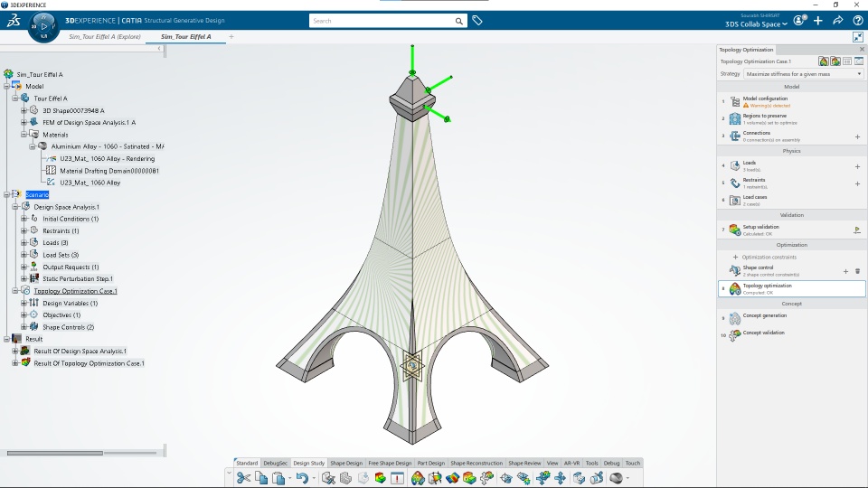This screenshot has width=868, height=488.
Task: Open the compass play button at top left
Action: click(x=43, y=26)
